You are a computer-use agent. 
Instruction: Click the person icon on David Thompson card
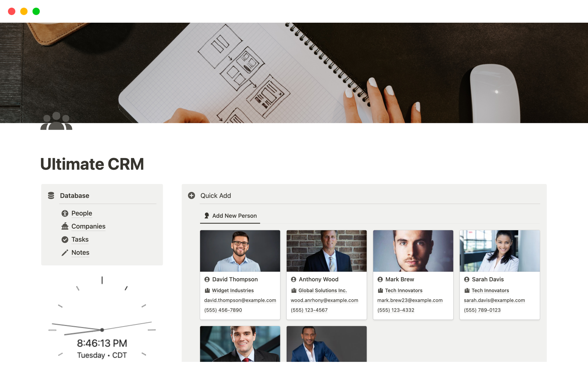tap(207, 279)
